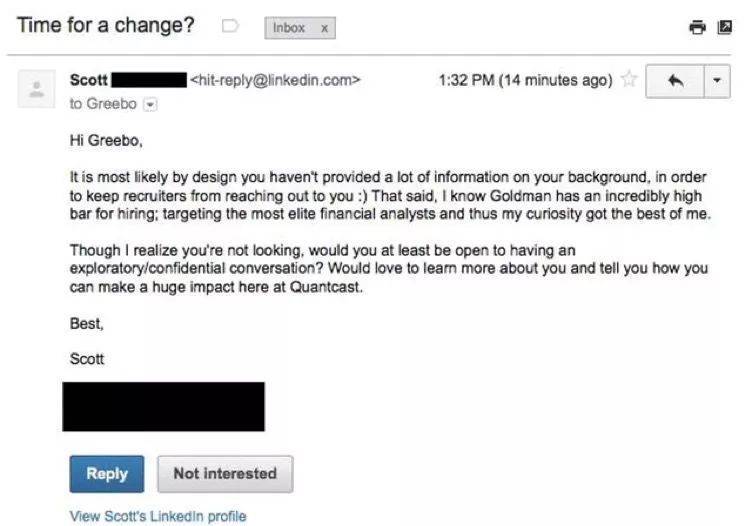This screenshot has height=526, width=752.
Task: Click the subject 'Time for a change?'
Action: tap(106, 25)
